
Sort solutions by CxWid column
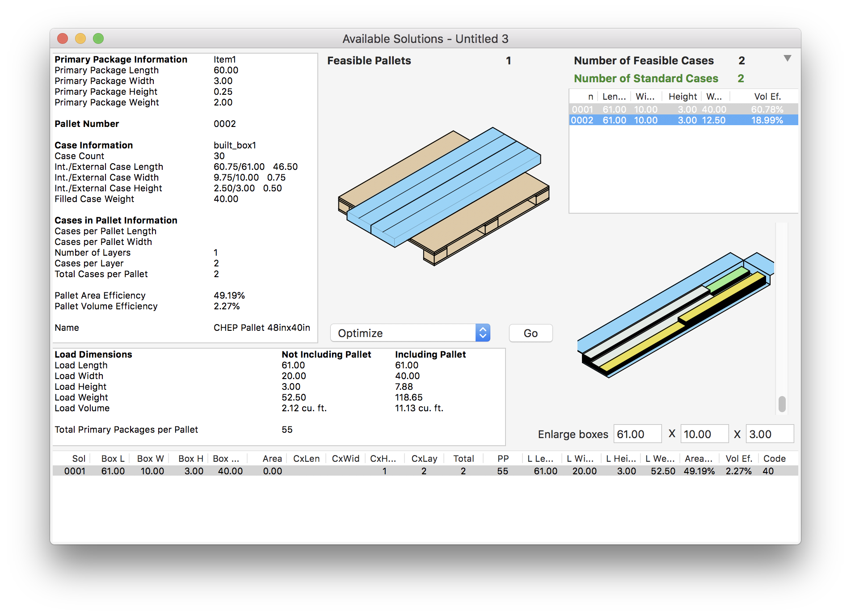(345, 458)
